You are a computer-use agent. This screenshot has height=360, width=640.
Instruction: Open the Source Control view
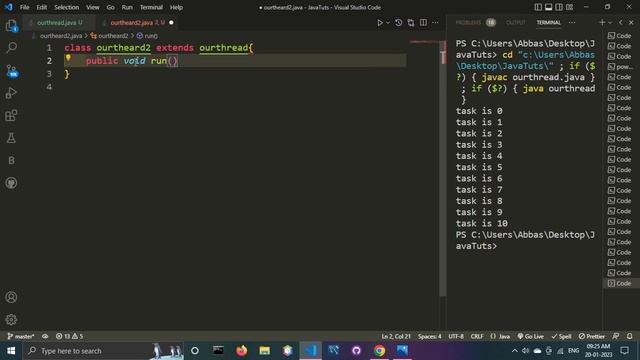pos(11,71)
